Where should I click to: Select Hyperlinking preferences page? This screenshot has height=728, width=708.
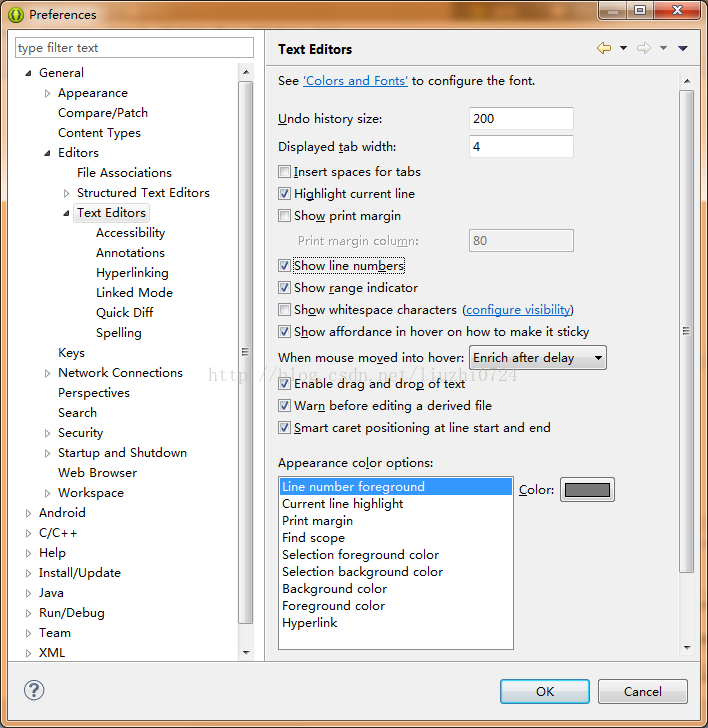tap(132, 273)
